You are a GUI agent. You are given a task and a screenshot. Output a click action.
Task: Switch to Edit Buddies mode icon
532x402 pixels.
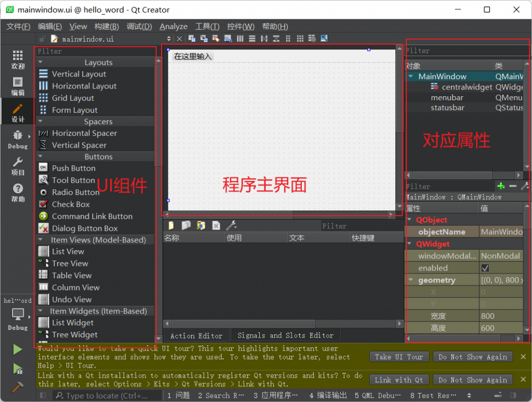point(216,38)
